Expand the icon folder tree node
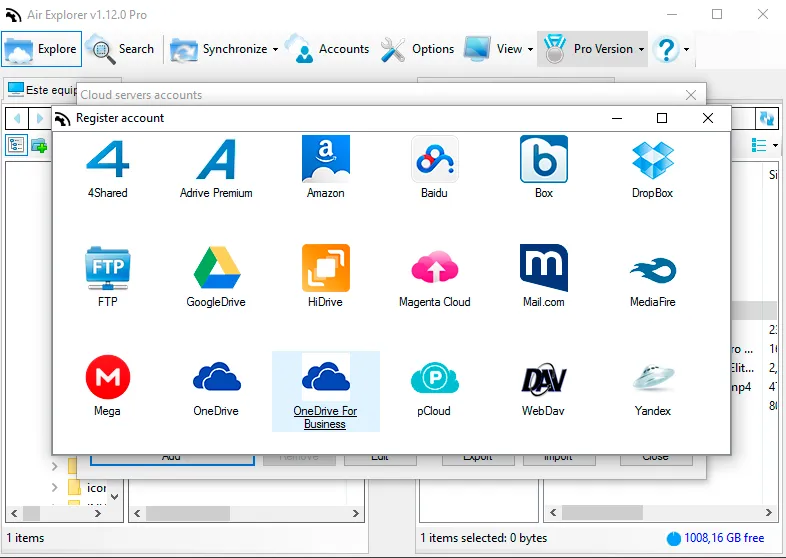 pyautogui.click(x=55, y=487)
